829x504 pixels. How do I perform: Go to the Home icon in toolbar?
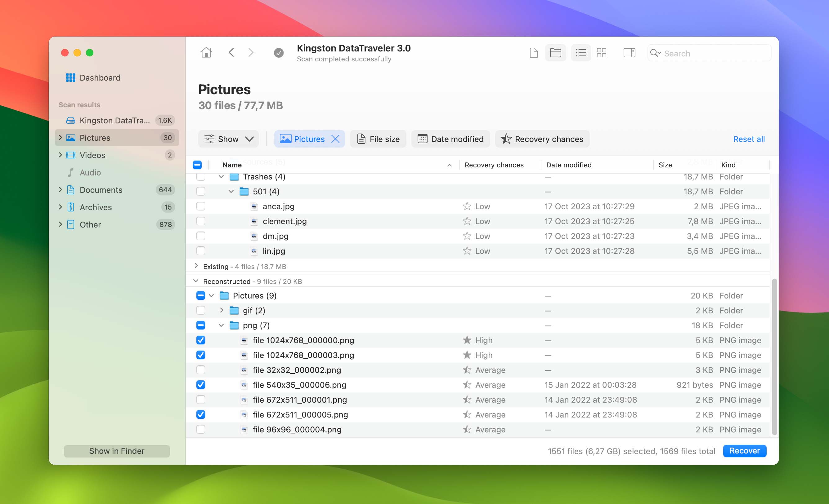(x=206, y=52)
